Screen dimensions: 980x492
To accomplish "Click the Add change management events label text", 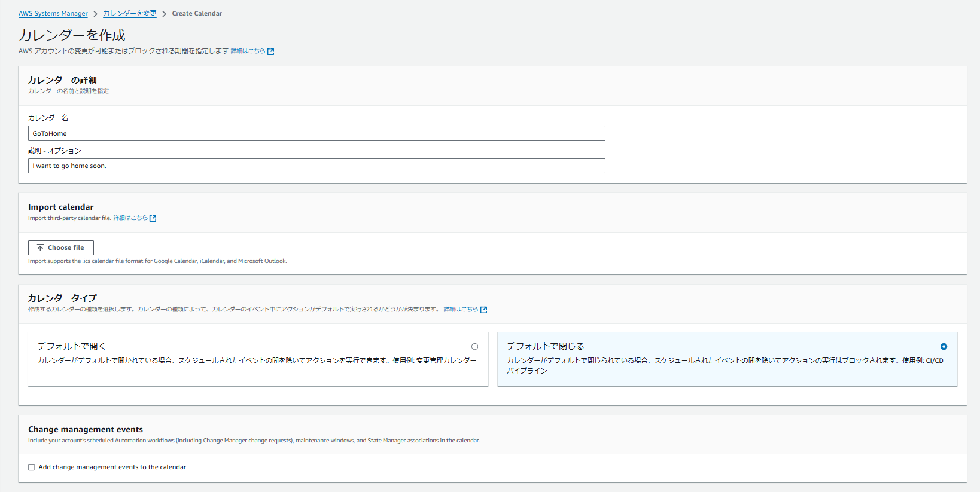I will tap(112, 467).
